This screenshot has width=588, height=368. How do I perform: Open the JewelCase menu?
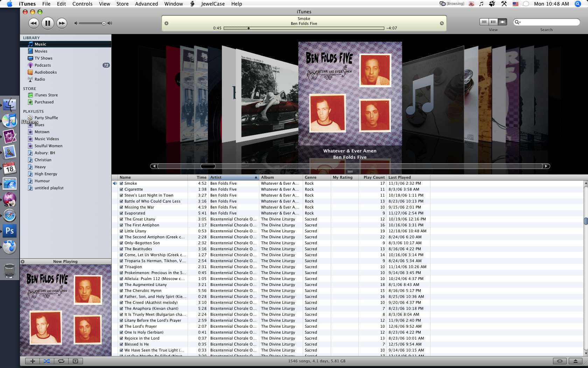(x=213, y=4)
